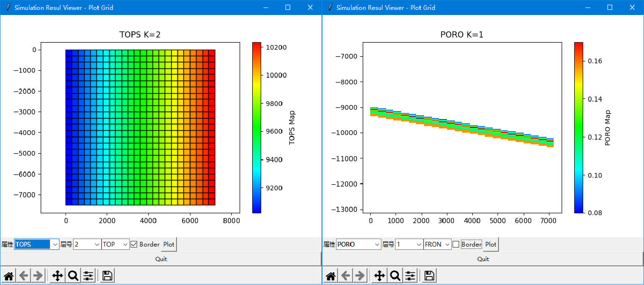The height and width of the screenshot is (285, 644).
Task: Click the TOPS grid map plot area
Action: point(140,127)
